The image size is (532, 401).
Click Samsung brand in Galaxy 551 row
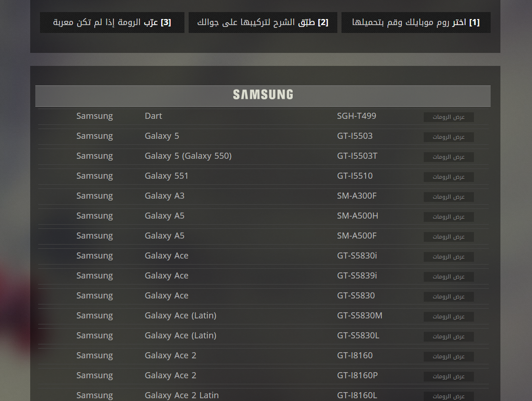(94, 176)
